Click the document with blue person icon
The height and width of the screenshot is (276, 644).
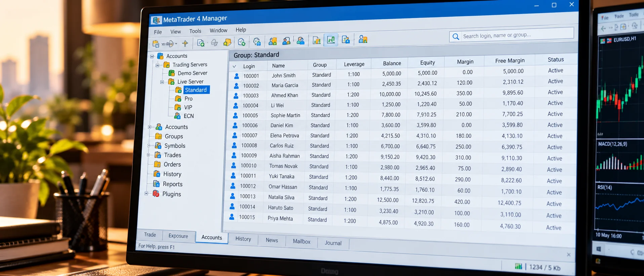pyautogui.click(x=346, y=40)
